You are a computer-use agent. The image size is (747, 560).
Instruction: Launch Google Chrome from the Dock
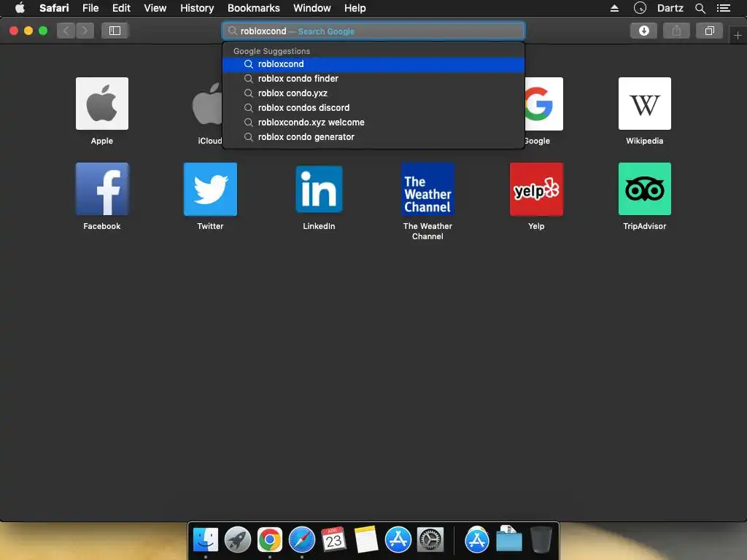point(270,540)
